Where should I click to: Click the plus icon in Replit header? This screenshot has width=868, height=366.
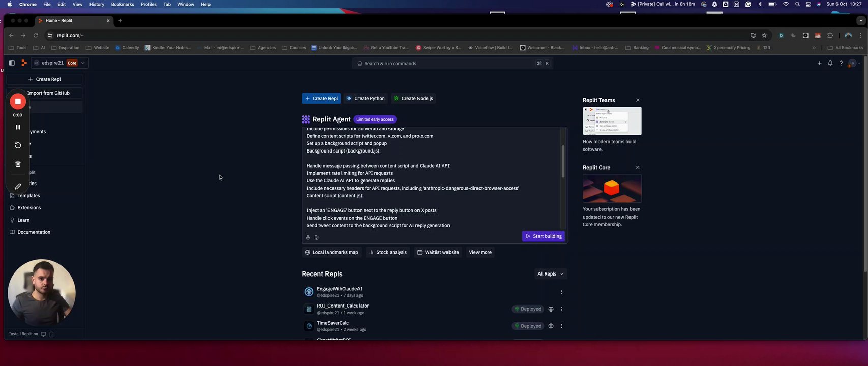819,63
